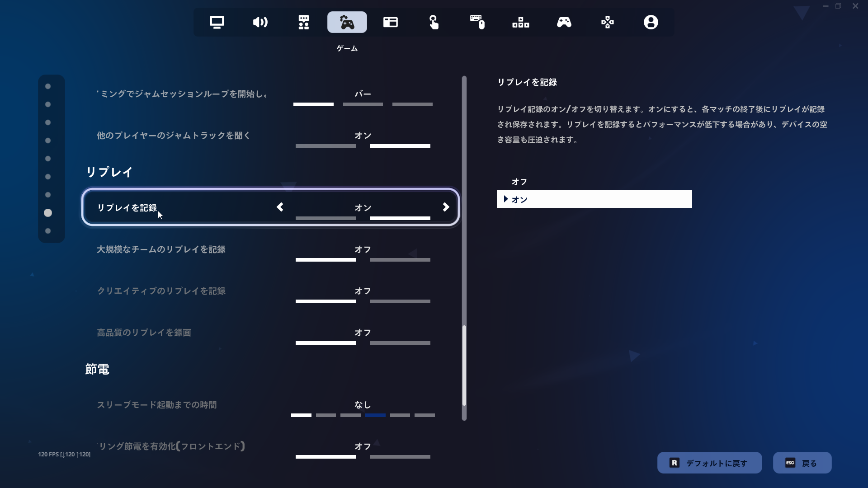Open the Touch settings finger icon
This screenshot has height=488, width=868.
tap(434, 22)
